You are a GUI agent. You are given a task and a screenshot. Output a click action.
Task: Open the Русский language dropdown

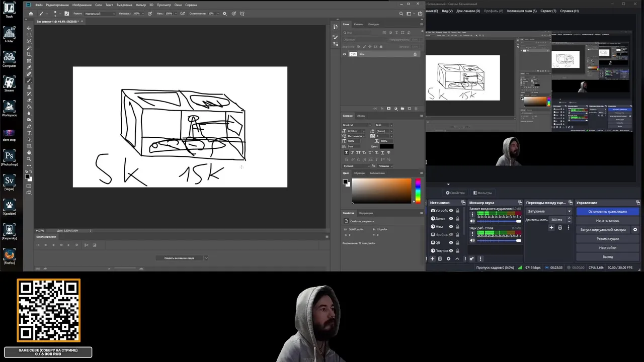tap(356, 166)
